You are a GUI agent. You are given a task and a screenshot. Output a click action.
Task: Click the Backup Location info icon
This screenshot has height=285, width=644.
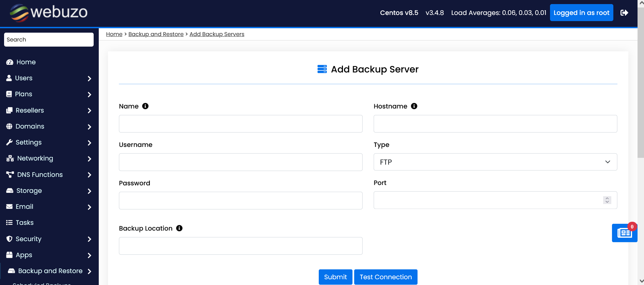(179, 228)
